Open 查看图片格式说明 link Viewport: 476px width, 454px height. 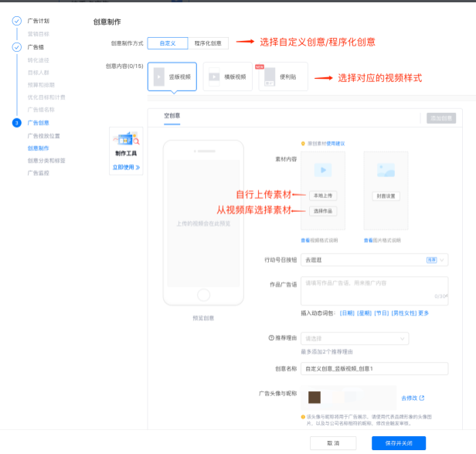coord(382,241)
